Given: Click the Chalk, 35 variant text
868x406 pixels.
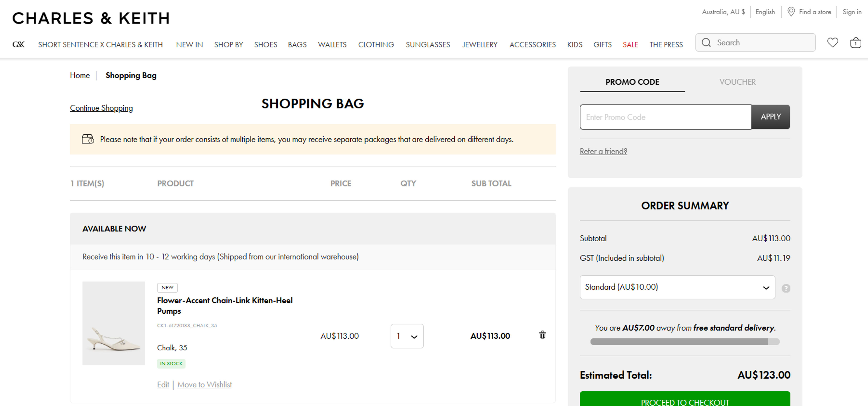Looking at the screenshot, I should click(x=172, y=348).
